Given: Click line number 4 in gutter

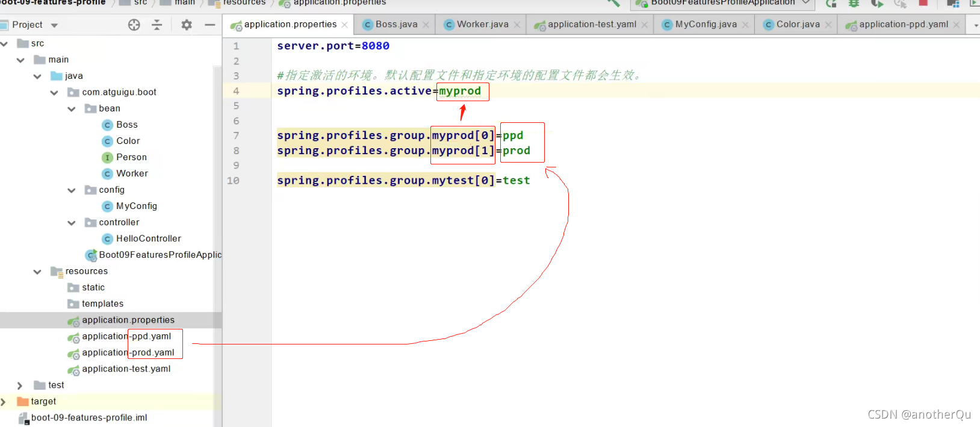Looking at the screenshot, I should (x=236, y=91).
